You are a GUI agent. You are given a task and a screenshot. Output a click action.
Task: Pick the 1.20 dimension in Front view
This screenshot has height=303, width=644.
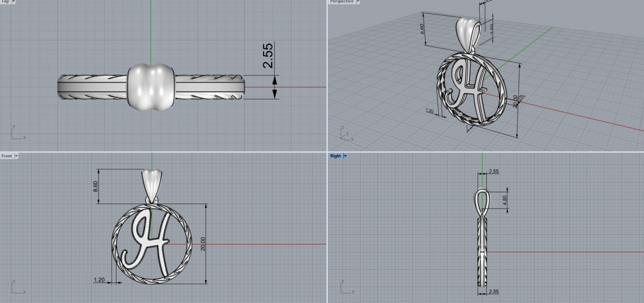coord(99,279)
